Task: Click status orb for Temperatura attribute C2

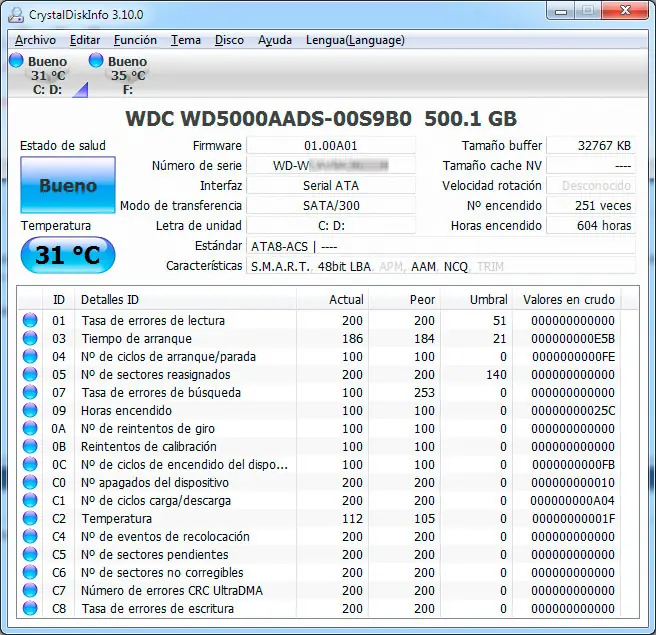Action: [30, 518]
